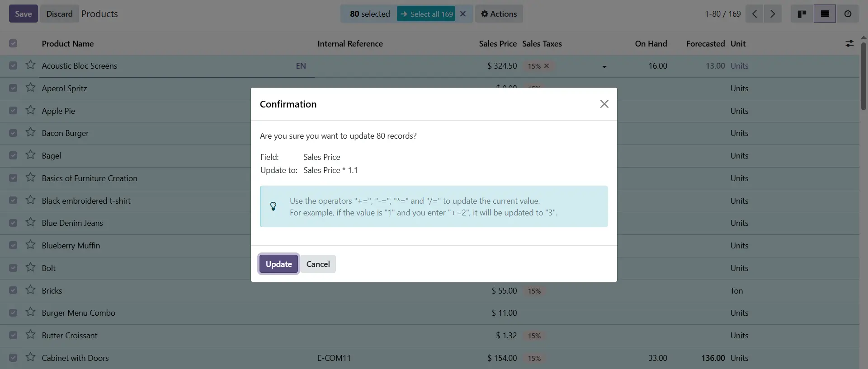Sort by Product Name column header

point(68,44)
